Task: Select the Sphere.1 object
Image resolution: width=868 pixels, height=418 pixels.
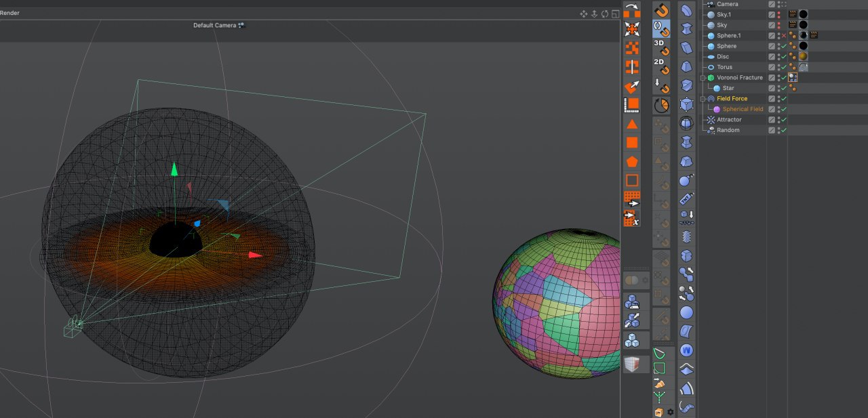Action: (x=729, y=35)
